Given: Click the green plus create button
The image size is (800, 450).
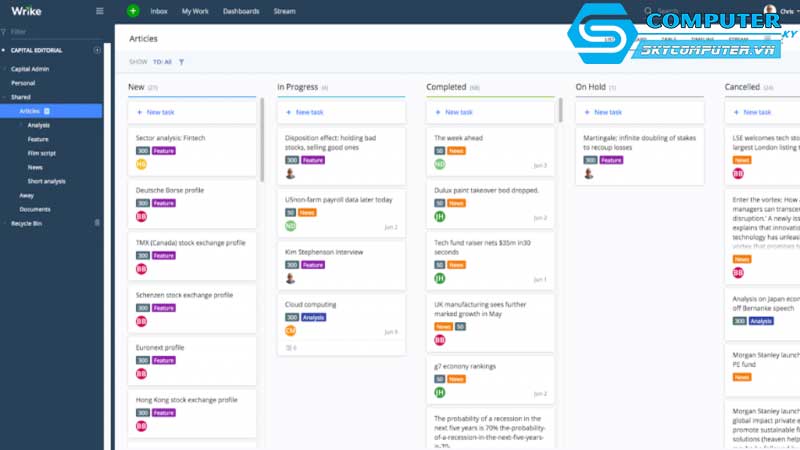Looking at the screenshot, I should point(133,11).
